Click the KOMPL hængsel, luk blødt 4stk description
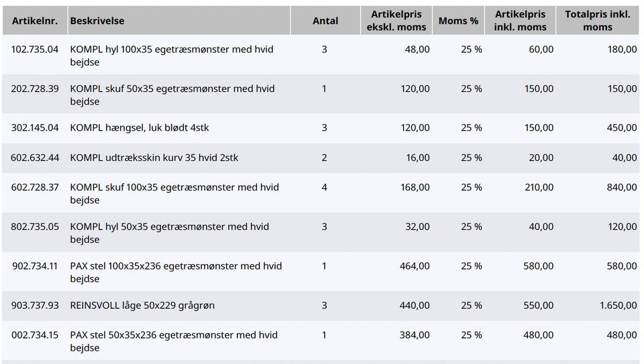Image resolution: width=644 pixels, height=364 pixels. (140, 128)
